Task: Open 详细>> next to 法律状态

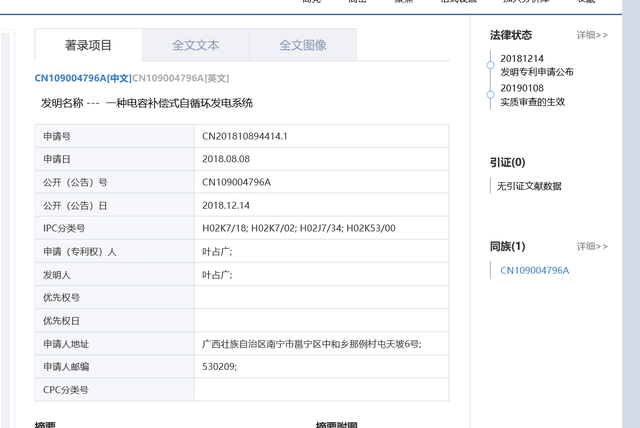Action: click(592, 35)
